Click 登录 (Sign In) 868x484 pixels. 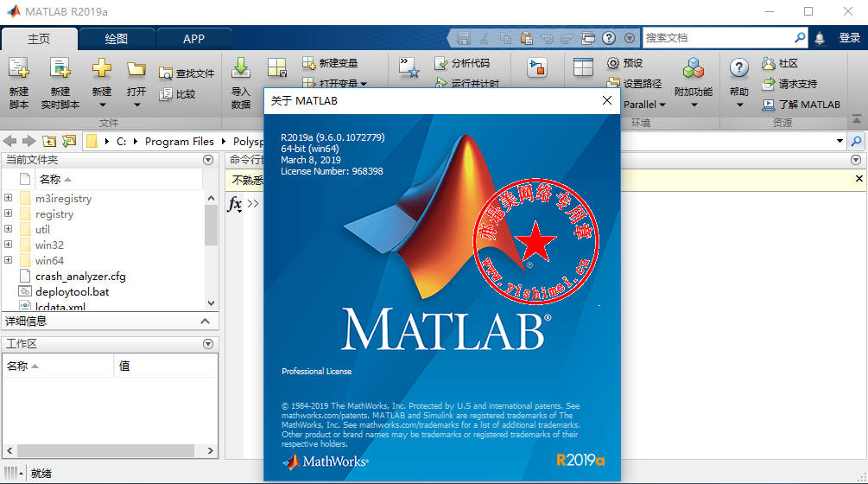click(x=850, y=38)
